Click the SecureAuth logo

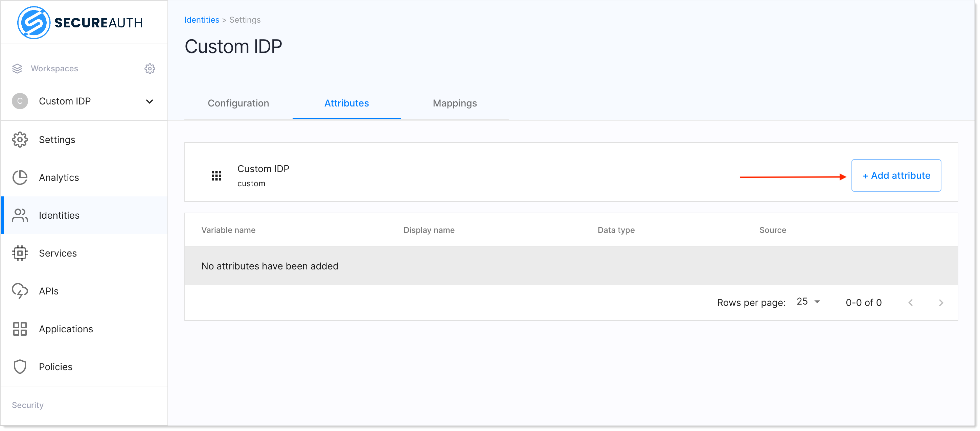[x=80, y=22]
